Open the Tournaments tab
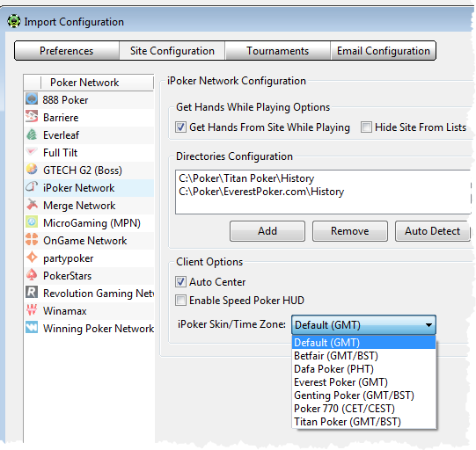The width and height of the screenshot is (476, 450). click(x=277, y=51)
